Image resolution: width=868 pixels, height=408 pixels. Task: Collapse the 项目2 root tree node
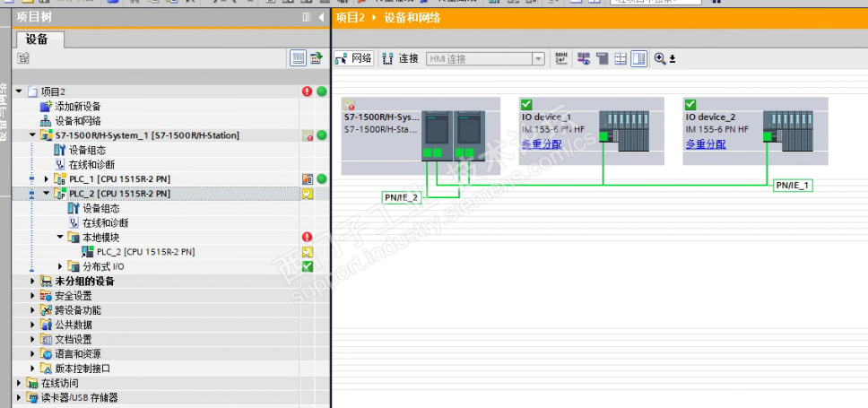pyautogui.click(x=19, y=91)
